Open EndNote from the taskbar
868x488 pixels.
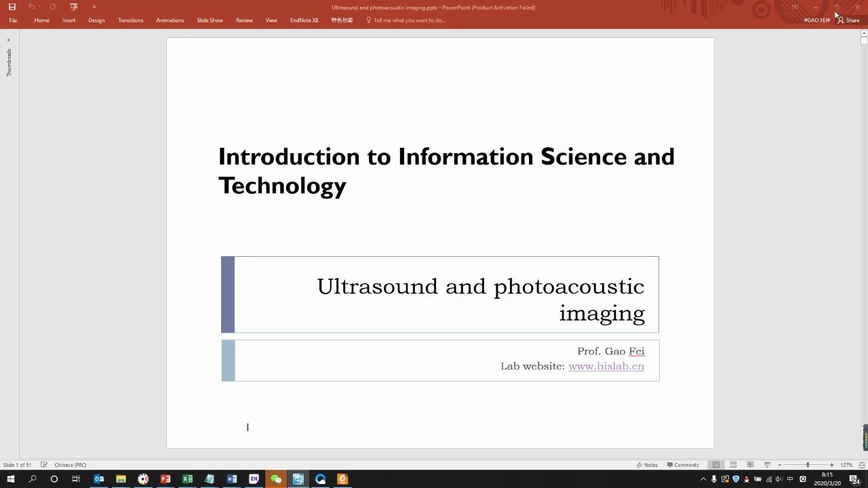click(254, 479)
